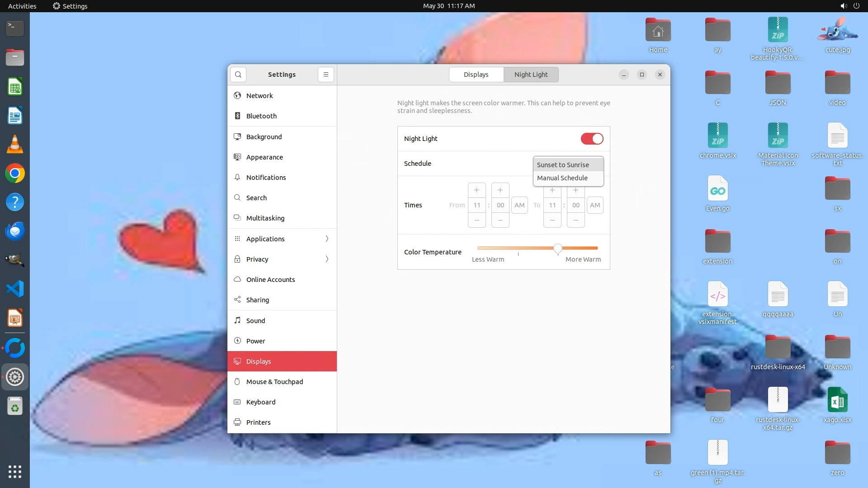The image size is (868, 488).
Task: Choose Sunset to Sunrise schedule option
Action: point(563,165)
